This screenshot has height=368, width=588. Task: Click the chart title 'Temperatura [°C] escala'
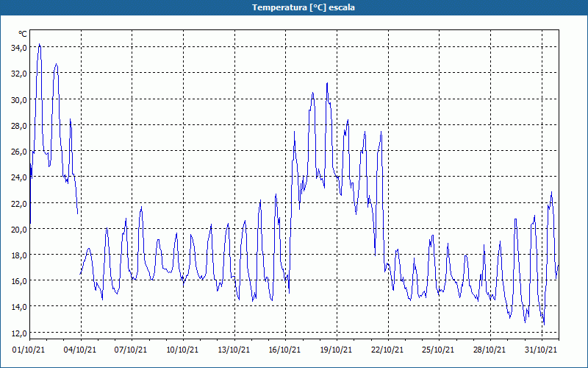tap(304, 7)
